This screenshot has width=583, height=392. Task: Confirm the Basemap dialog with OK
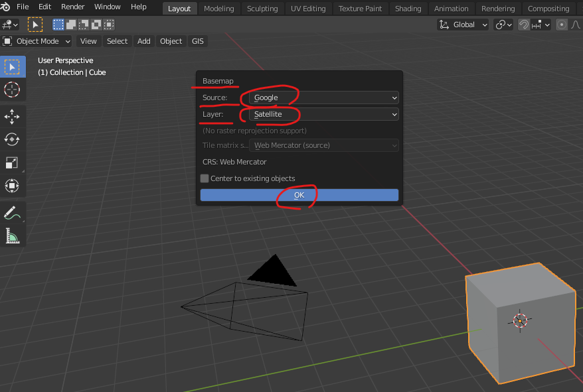coord(299,195)
